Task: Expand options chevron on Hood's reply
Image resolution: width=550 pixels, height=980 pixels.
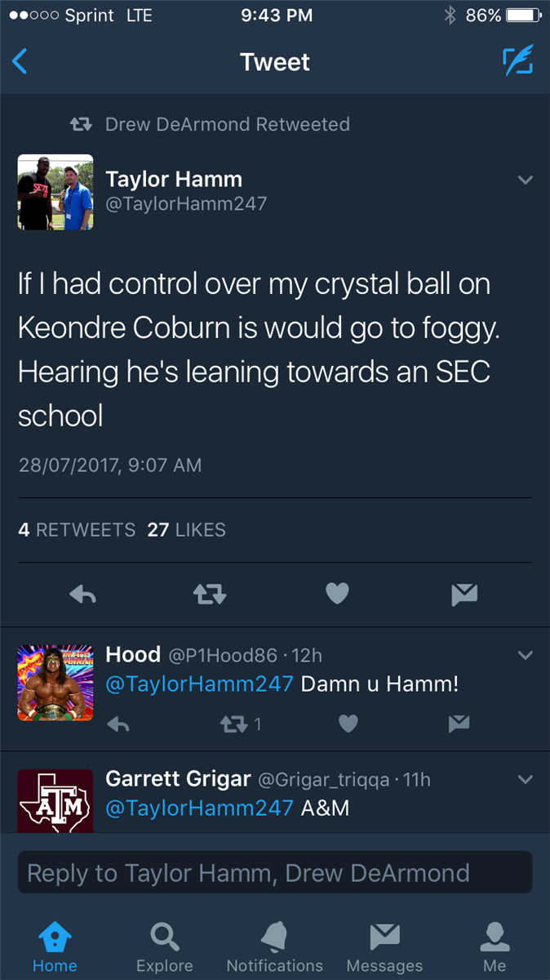Action: tap(526, 655)
